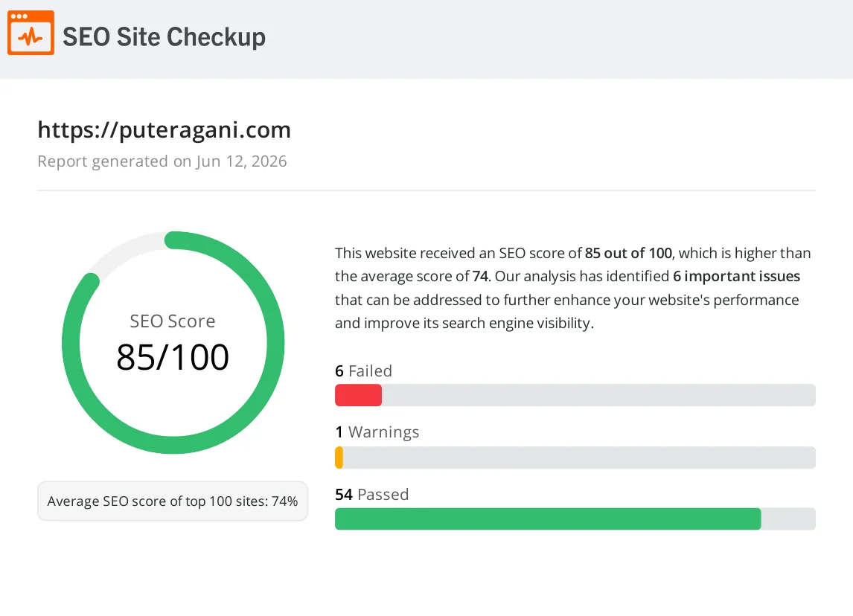This screenshot has height=616, width=853.
Task: Click the '1 Warnings' label
Action: (x=377, y=432)
